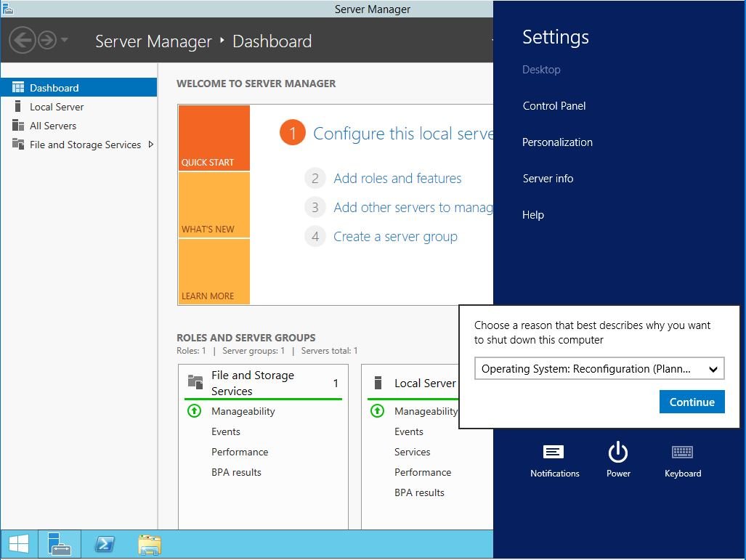Open the shutdown reason dropdown
Viewport: 746px width, 560px height.
599,369
